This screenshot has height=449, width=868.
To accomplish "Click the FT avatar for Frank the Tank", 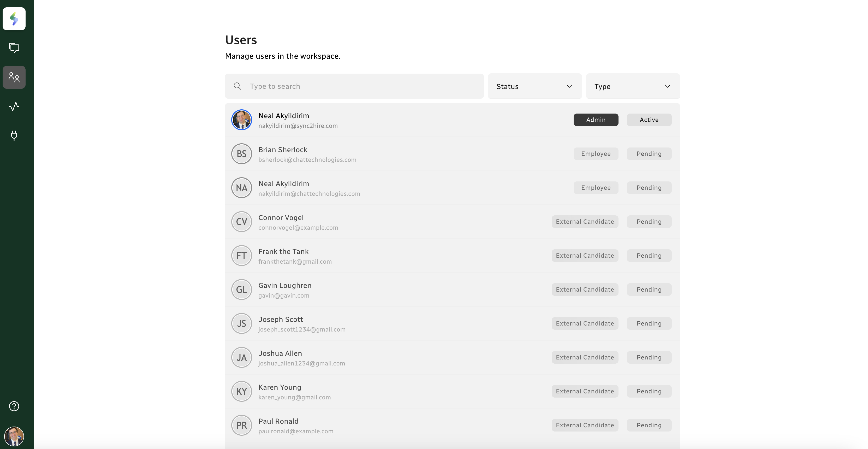I will point(242,256).
